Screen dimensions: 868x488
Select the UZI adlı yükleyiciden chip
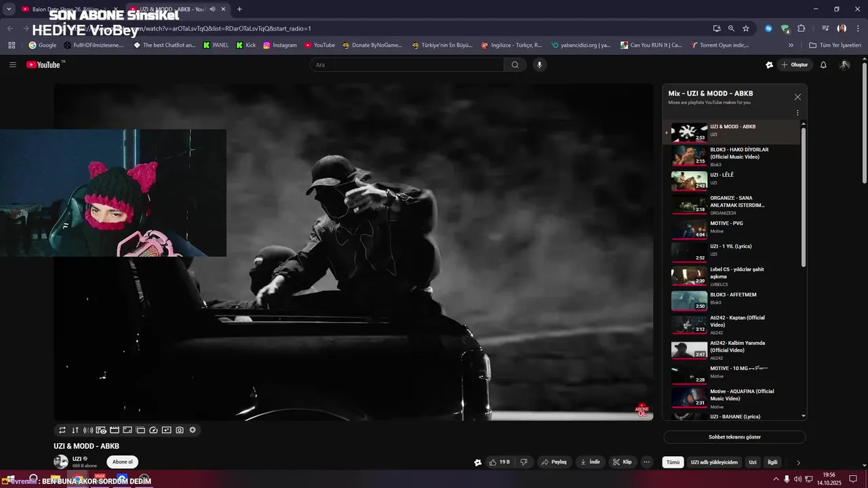[714, 462]
